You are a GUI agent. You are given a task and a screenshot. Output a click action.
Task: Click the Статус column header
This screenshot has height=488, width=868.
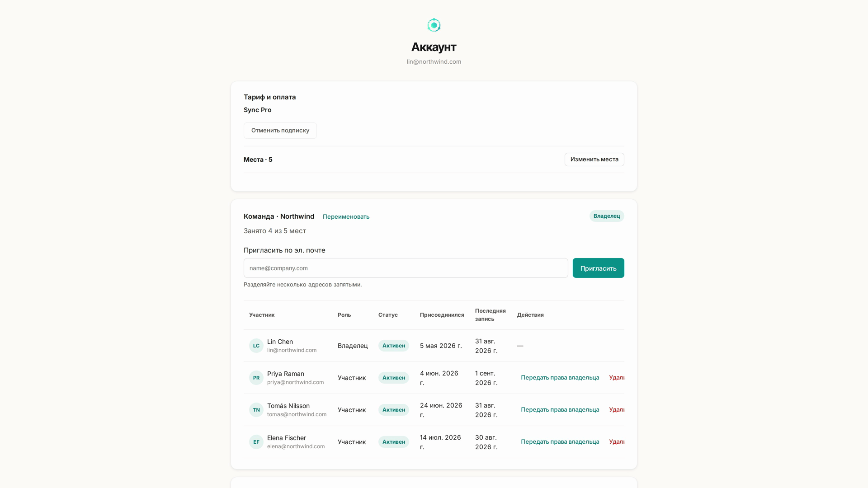(388, 315)
